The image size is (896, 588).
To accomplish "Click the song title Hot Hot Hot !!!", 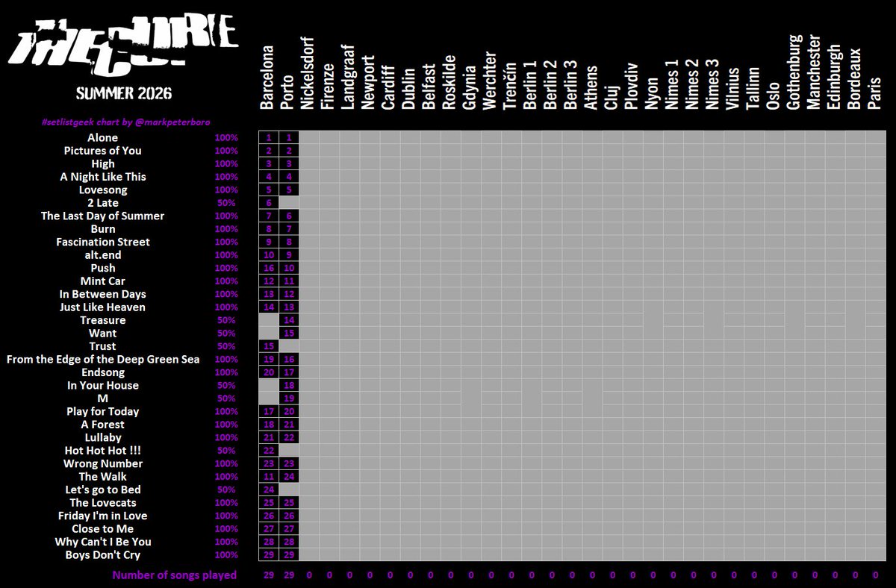I will [103, 451].
